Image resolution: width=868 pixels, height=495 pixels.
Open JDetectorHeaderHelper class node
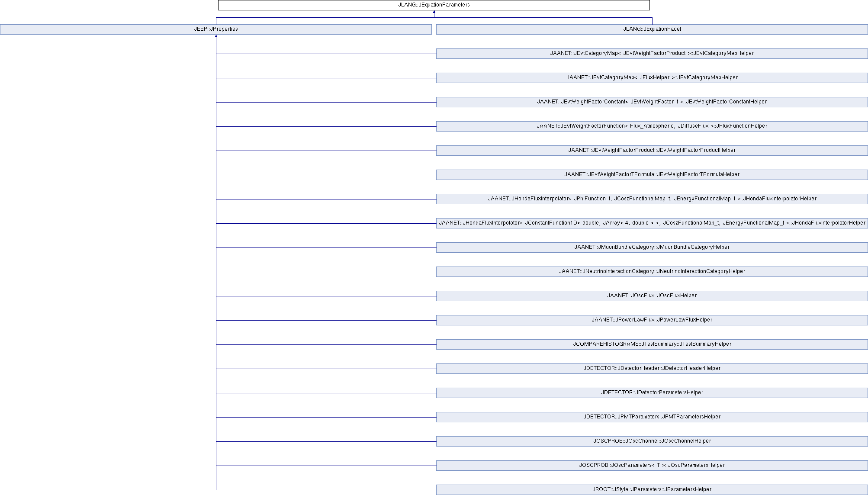(652, 368)
